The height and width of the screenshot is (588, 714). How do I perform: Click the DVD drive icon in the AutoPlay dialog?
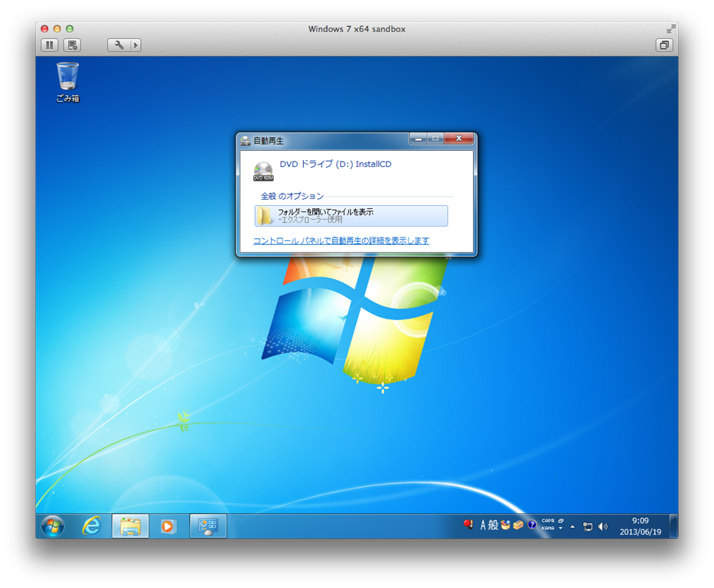(264, 171)
